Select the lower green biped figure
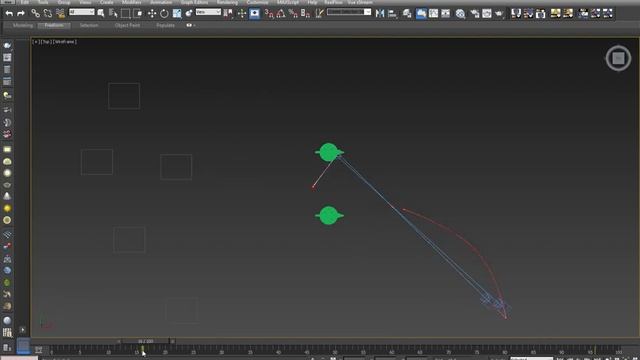The image size is (640, 360). 329,216
